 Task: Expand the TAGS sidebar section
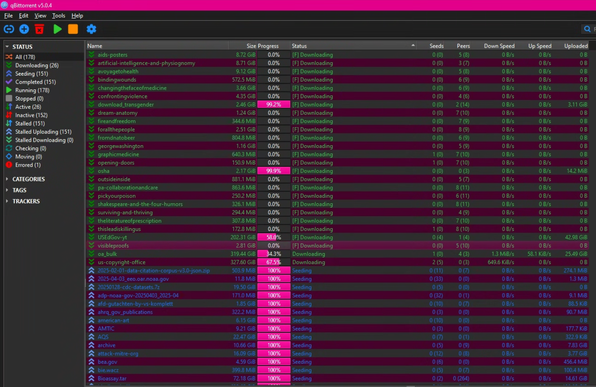(7, 190)
